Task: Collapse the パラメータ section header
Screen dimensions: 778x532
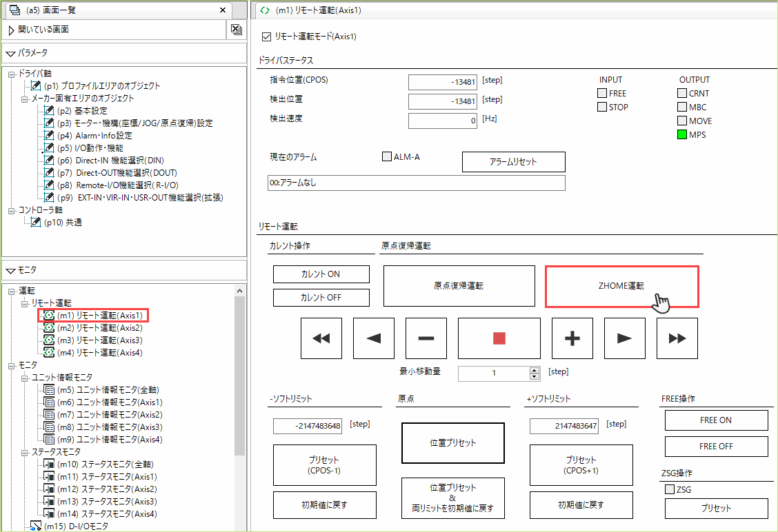Action: click(10, 53)
